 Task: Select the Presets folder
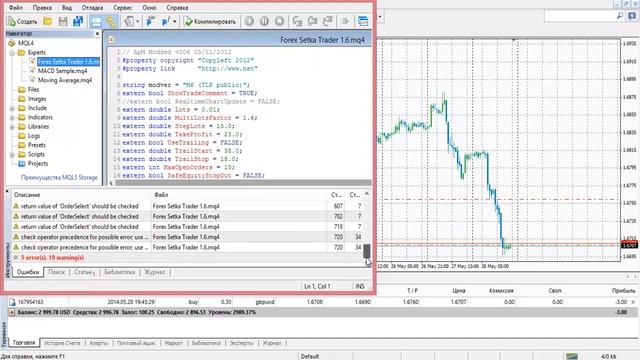coord(37,145)
